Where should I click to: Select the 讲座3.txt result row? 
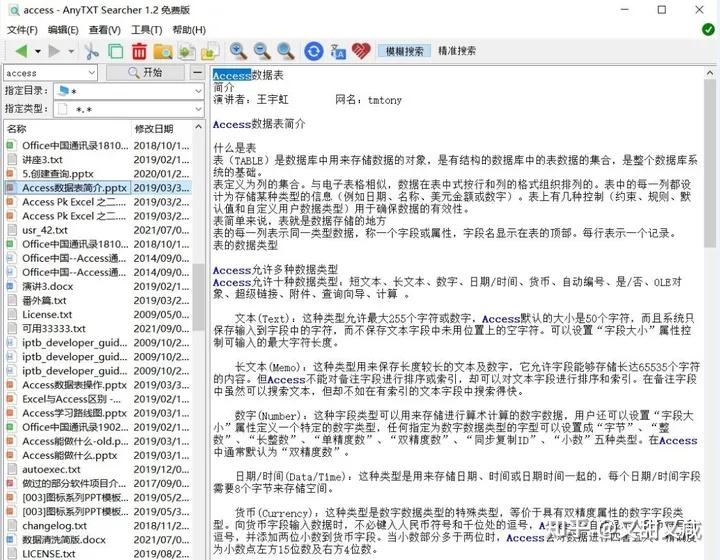[98, 160]
